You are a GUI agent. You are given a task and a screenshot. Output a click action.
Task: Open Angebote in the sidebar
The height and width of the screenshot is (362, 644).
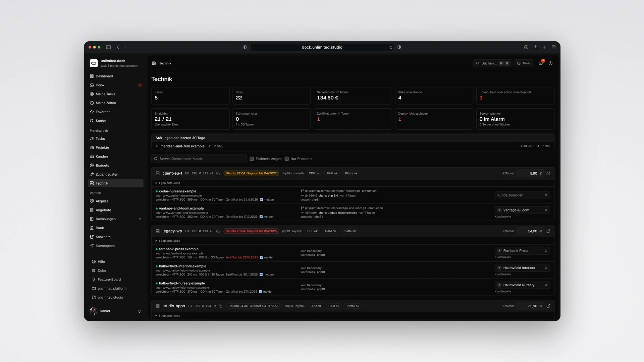pyautogui.click(x=115, y=210)
